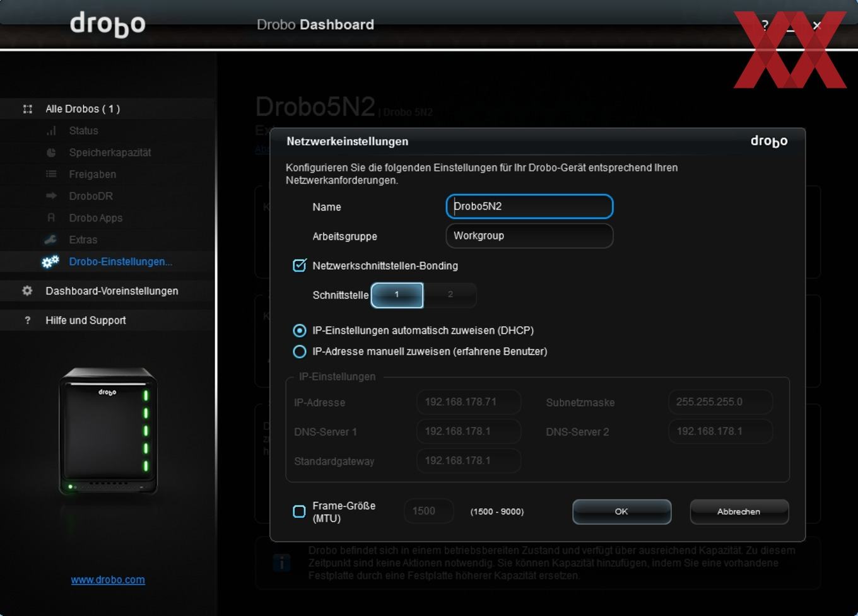Click the Drobo5N2 heading behind dialog
858x616 pixels.
click(x=315, y=107)
